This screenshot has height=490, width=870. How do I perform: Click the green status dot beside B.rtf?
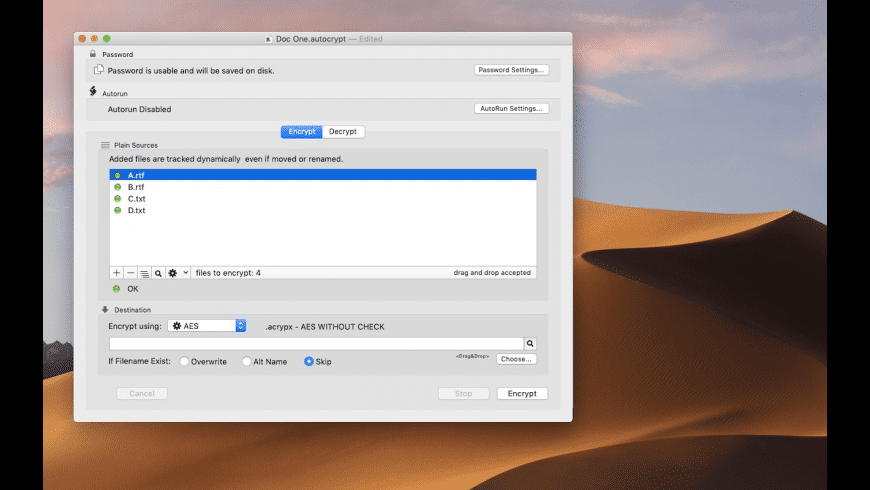pos(117,187)
